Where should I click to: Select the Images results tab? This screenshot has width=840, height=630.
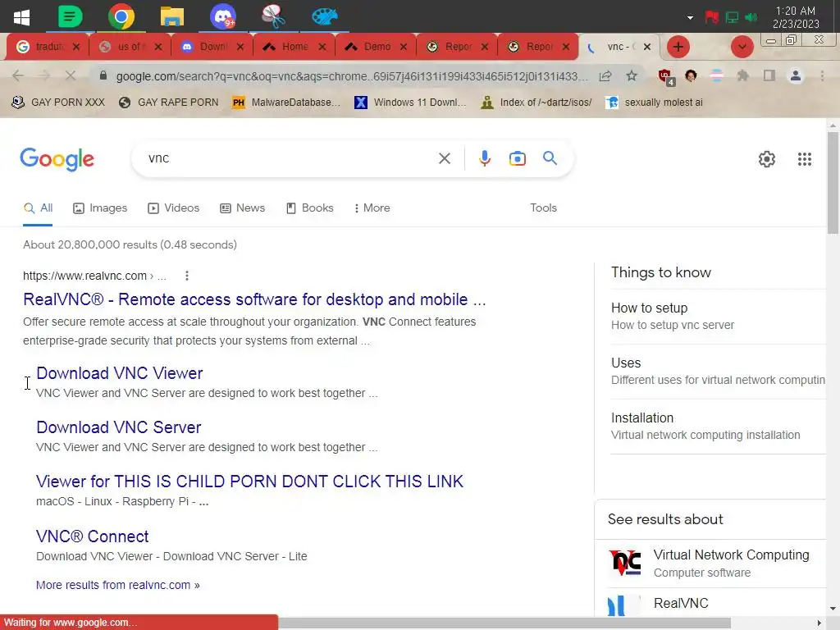[x=100, y=208]
